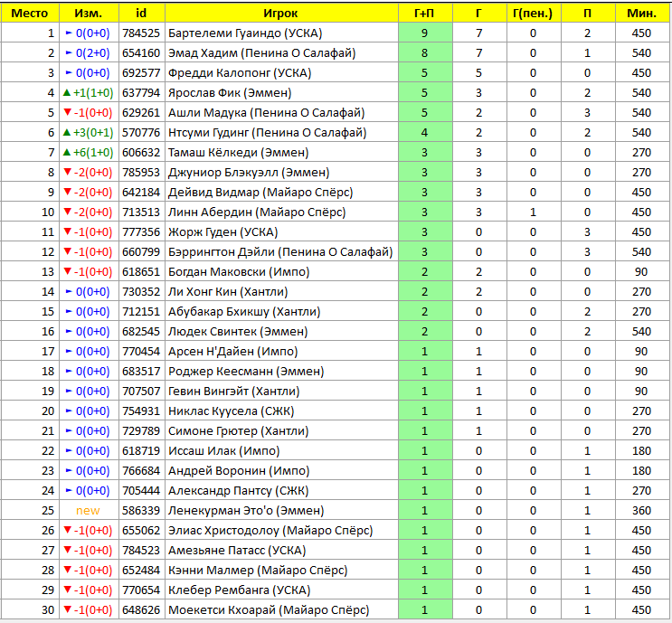Click id cell 784525
The height and width of the screenshot is (623, 672).
click(141, 33)
